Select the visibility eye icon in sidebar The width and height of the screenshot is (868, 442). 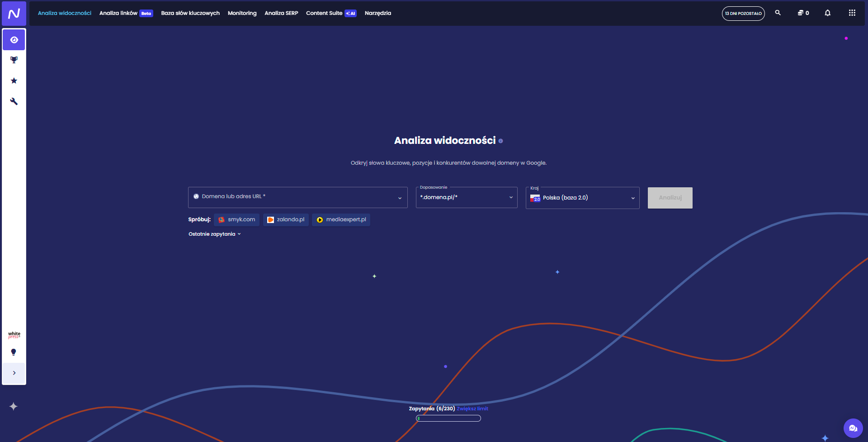[x=14, y=40]
